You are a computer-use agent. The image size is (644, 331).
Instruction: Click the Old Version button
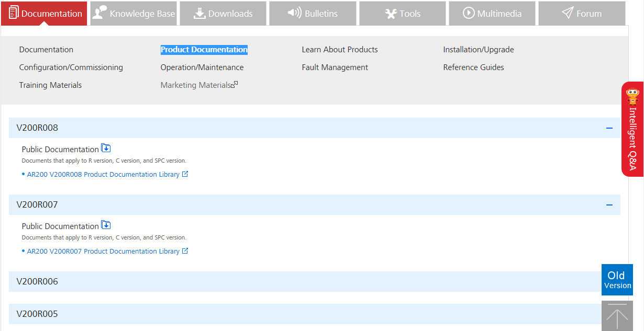click(617, 280)
